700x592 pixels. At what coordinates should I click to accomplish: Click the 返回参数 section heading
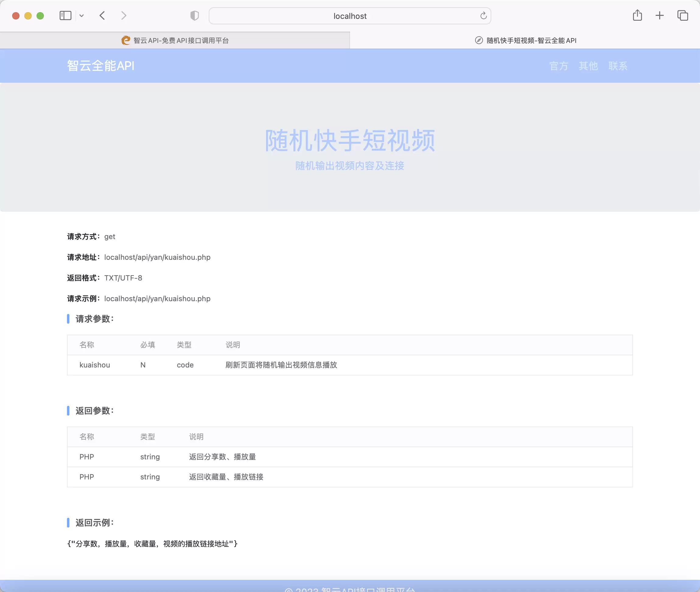point(95,411)
